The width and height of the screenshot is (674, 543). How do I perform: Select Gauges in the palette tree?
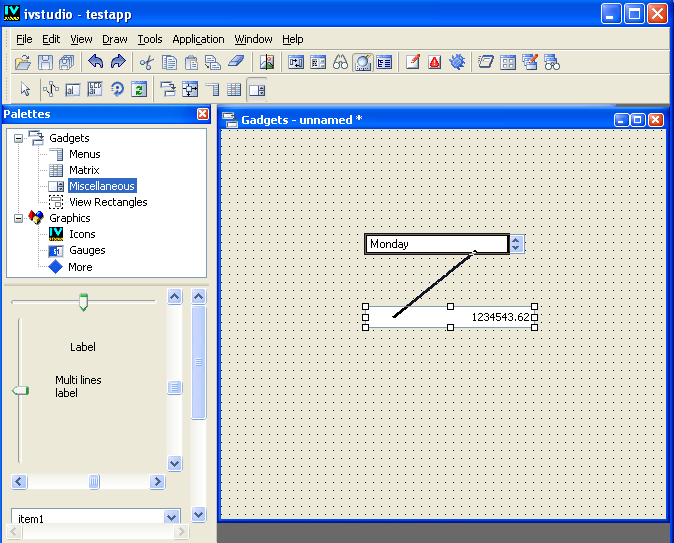coord(86,250)
